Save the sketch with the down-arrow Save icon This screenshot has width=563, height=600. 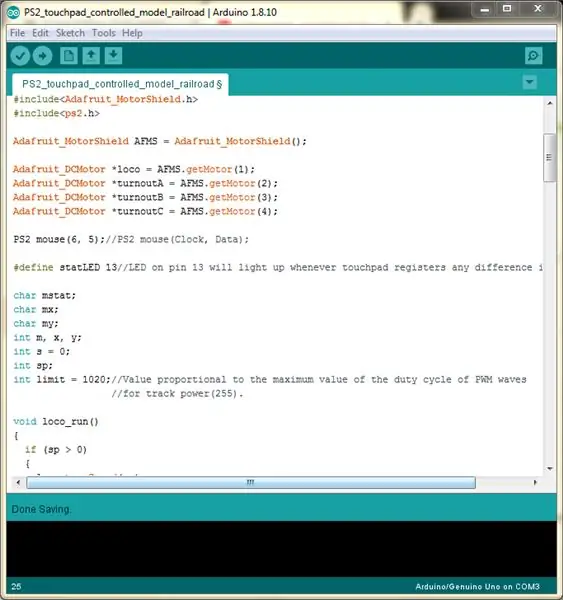click(113, 56)
